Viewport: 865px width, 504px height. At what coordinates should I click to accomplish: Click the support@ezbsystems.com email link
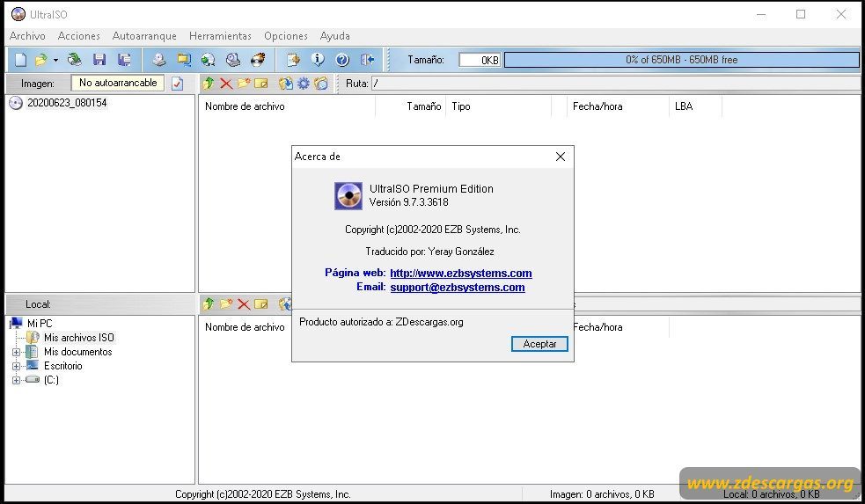pyautogui.click(x=458, y=288)
